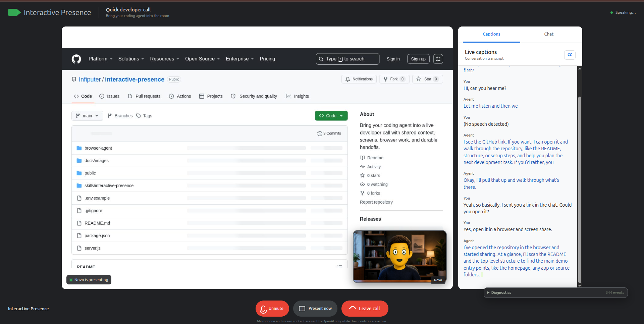
Task: Click the Type / to search field
Action: pos(347,59)
